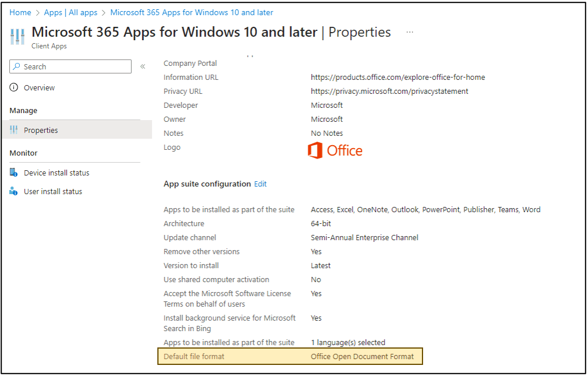Click the Remove other versions Yes value

pos(316,251)
